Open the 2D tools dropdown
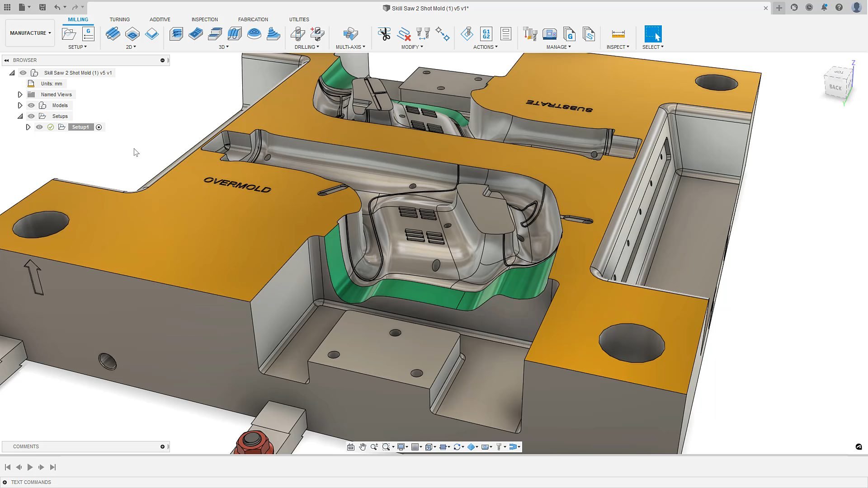Viewport: 868px width, 488px height. tap(132, 47)
